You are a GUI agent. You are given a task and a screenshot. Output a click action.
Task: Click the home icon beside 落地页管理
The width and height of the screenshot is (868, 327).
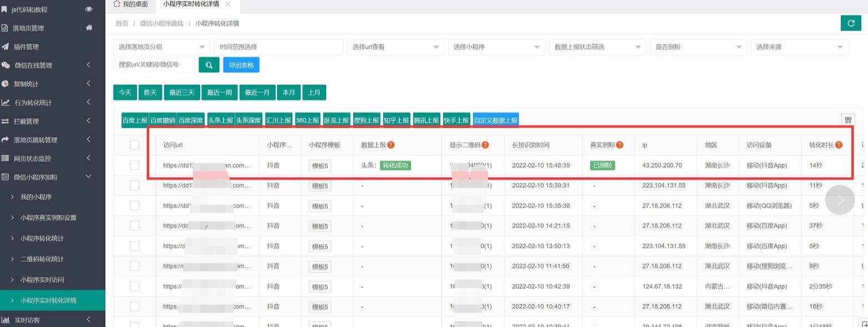(89, 28)
